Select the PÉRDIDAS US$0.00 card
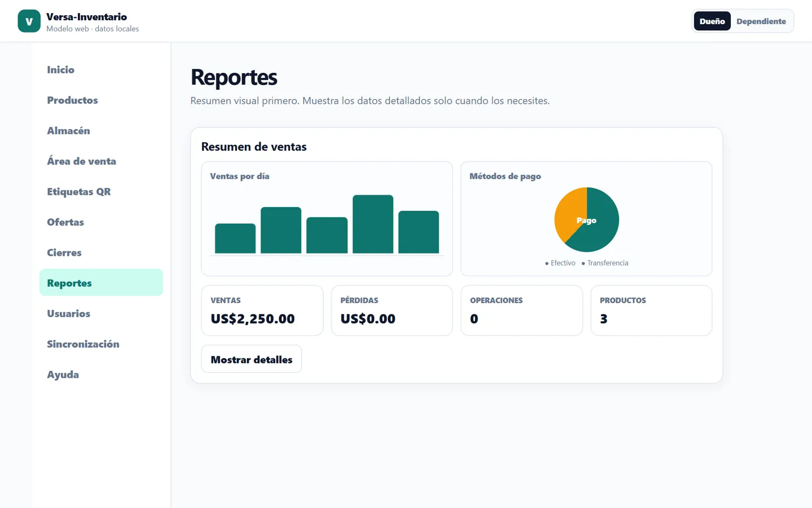 coord(392,310)
